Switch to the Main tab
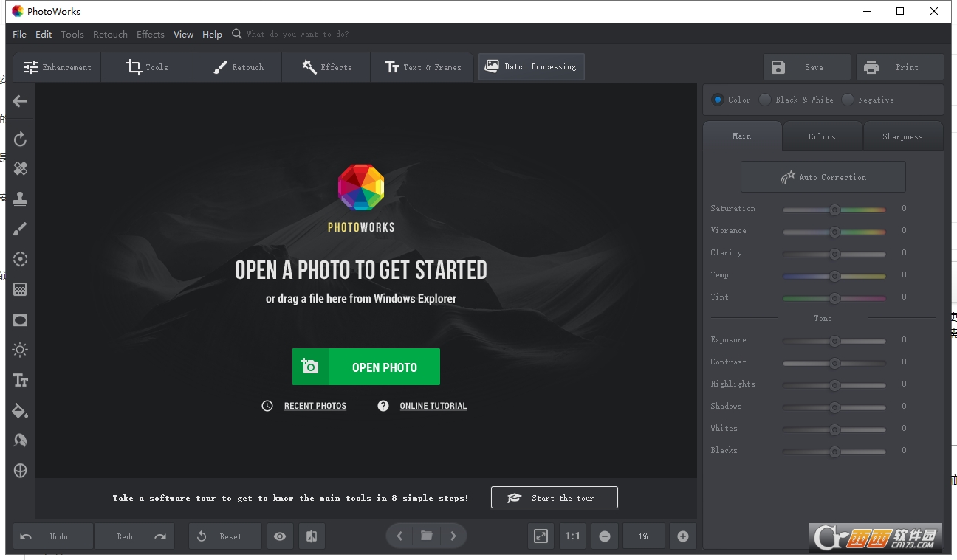 pos(742,136)
